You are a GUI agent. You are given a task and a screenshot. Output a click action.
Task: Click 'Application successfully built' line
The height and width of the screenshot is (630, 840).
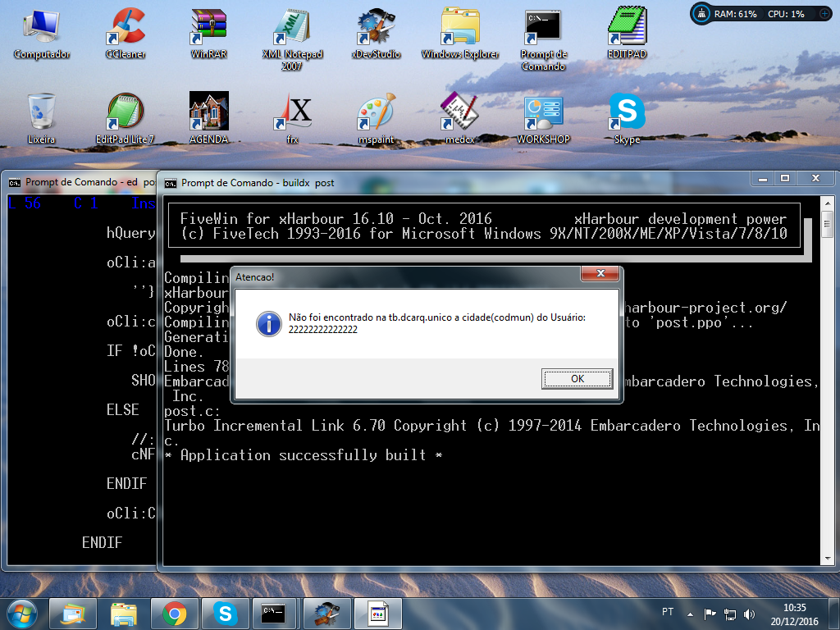(304, 455)
